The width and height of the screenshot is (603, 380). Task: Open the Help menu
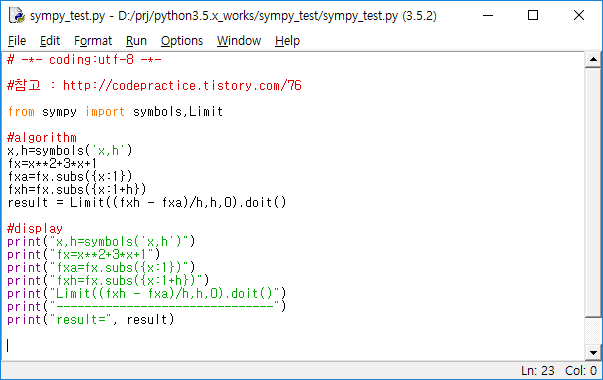[x=287, y=41]
